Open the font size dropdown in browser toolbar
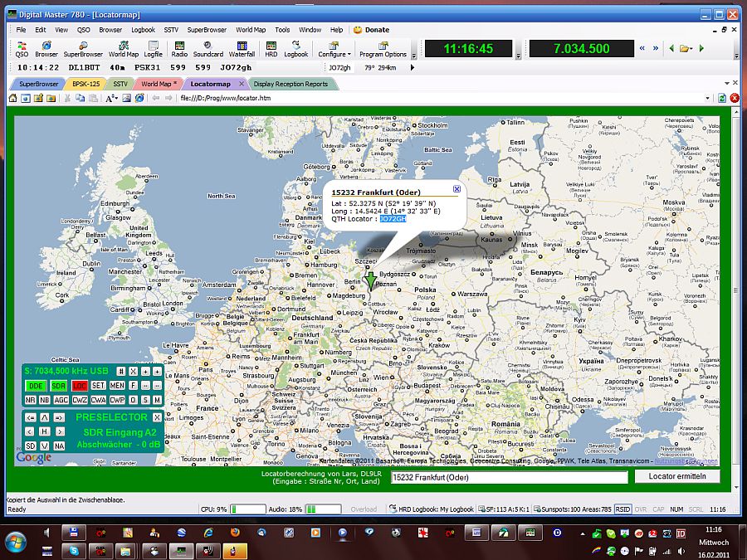The height and width of the screenshot is (560, 747). [117, 98]
